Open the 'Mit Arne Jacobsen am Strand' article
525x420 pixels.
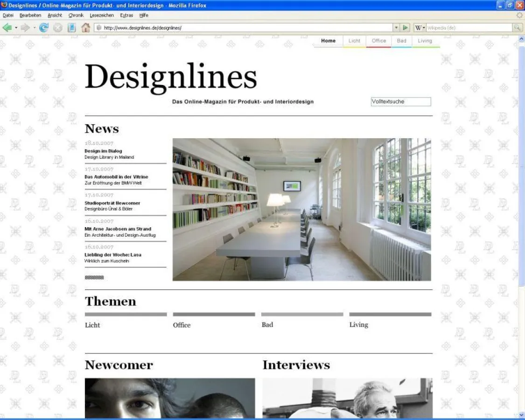(x=118, y=229)
